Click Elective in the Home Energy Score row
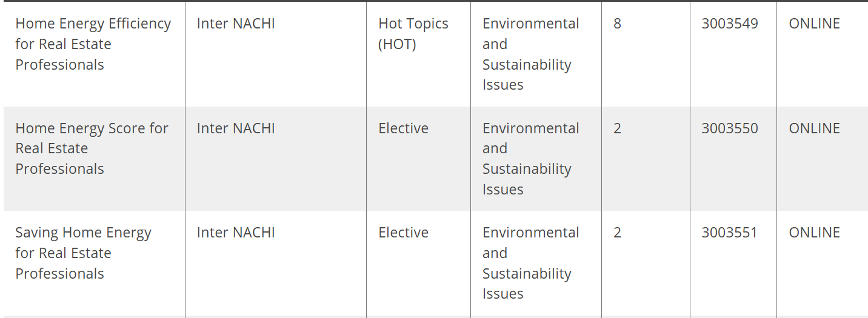 (x=403, y=128)
